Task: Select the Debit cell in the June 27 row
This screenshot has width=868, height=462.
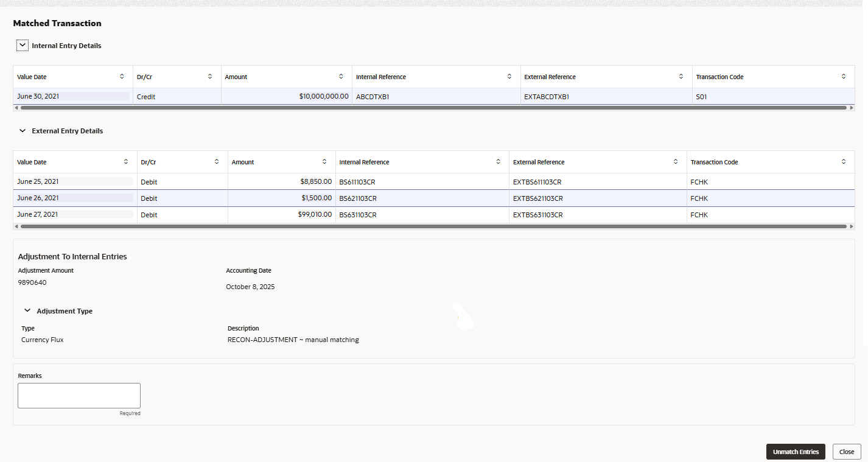Action: click(183, 214)
